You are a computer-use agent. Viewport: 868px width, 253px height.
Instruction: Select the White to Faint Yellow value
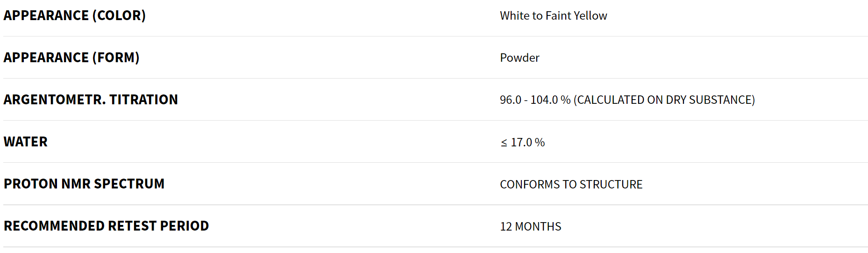click(554, 16)
